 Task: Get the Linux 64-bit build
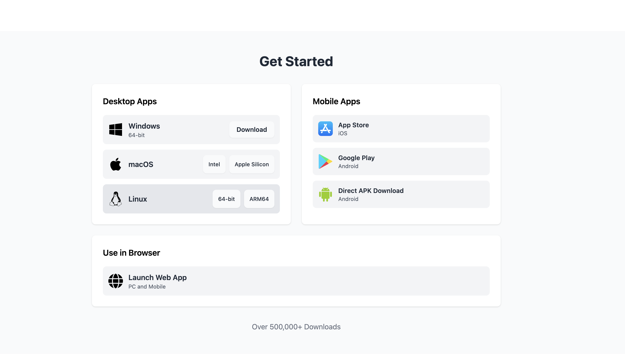click(x=226, y=199)
